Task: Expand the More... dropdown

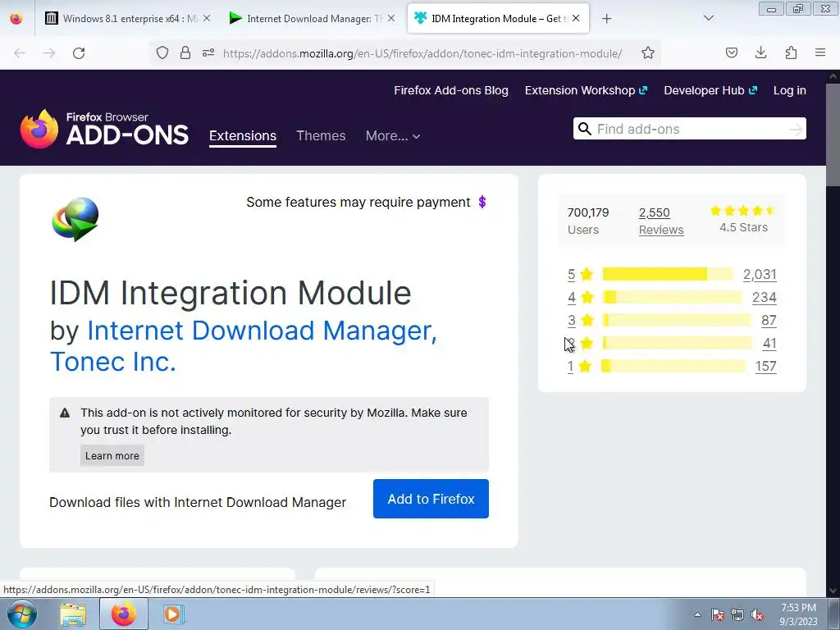Action: [393, 135]
